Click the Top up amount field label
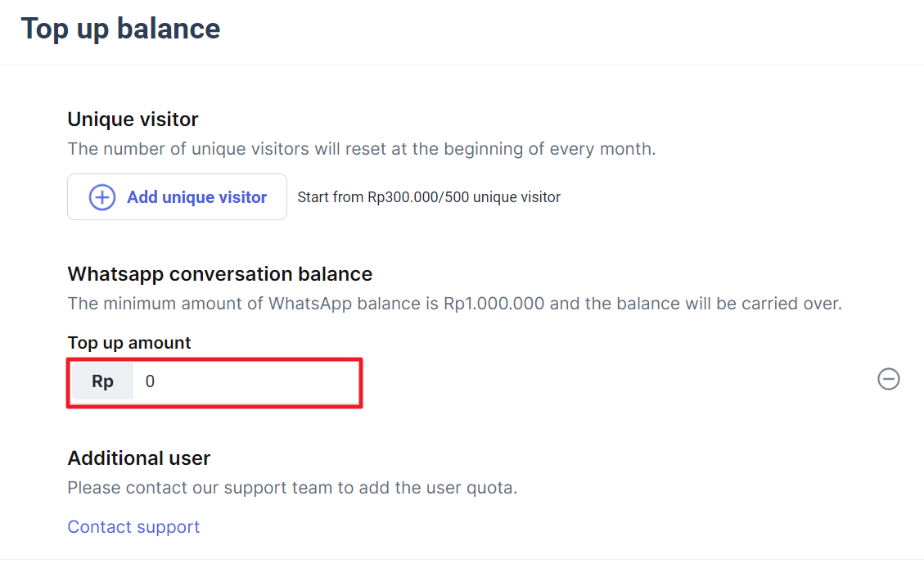The width and height of the screenshot is (924, 577). click(x=129, y=343)
